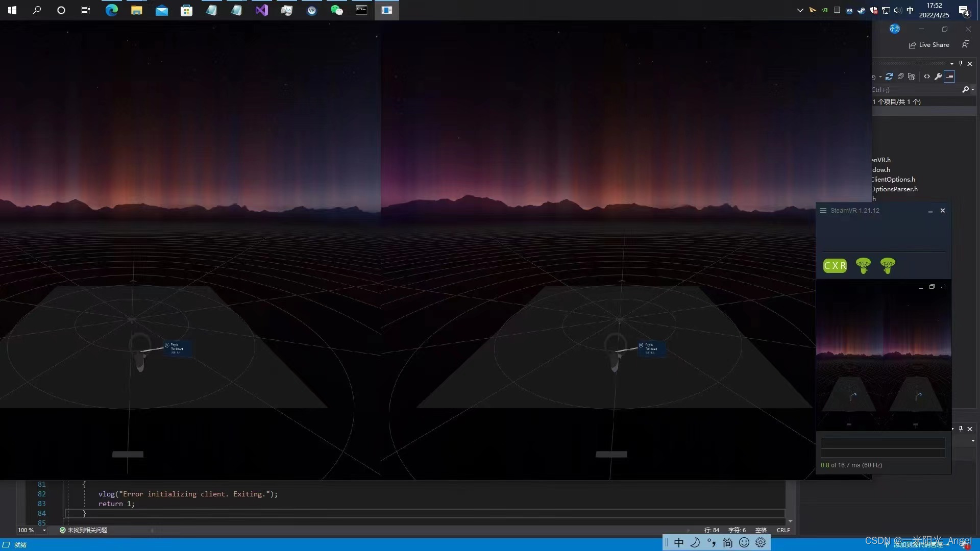Open network settings tray icon
The width and height of the screenshot is (980, 551).
886,10
